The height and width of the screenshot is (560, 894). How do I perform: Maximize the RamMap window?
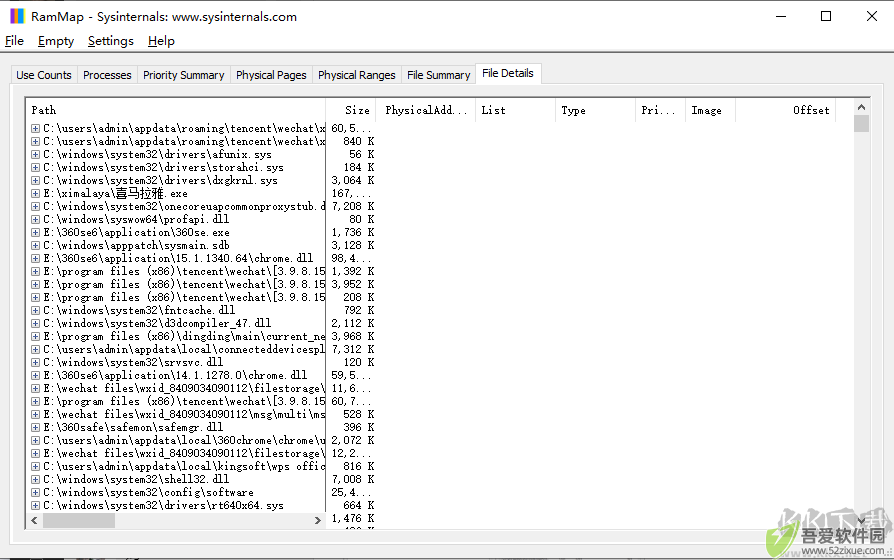coord(826,16)
